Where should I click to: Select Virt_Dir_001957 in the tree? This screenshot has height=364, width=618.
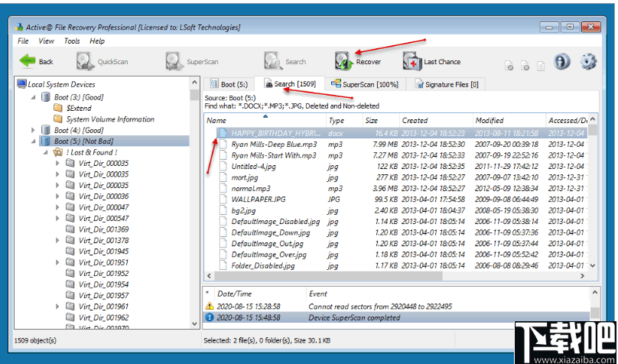click(104, 295)
